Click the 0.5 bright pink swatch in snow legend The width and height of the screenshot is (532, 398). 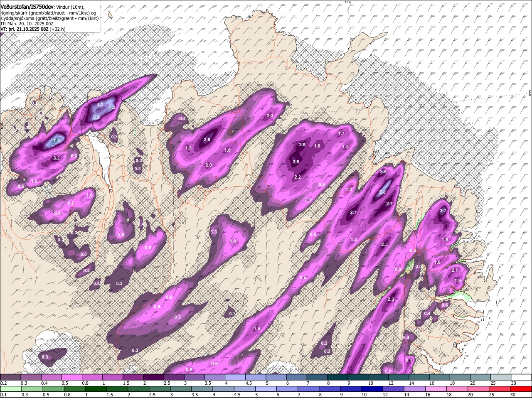point(71,377)
